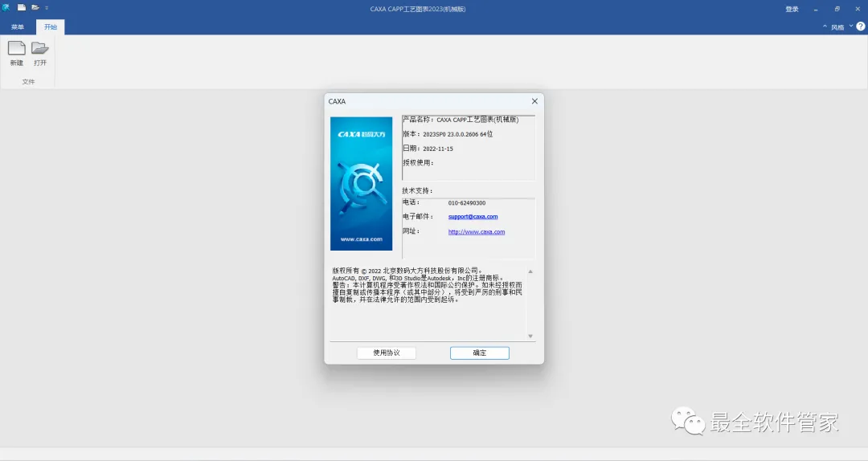Click the copyright text scrollbar up arrow

pyautogui.click(x=530, y=271)
